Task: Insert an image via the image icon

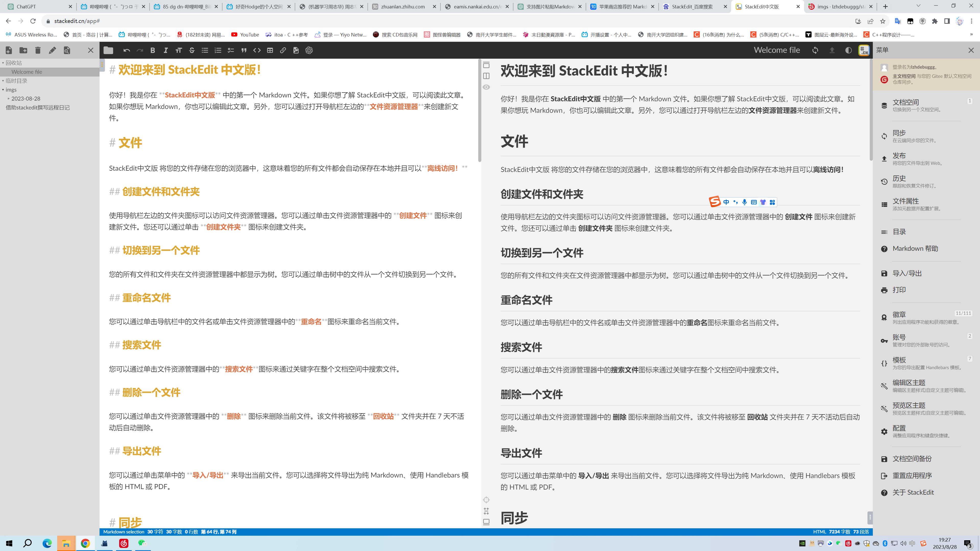Action: pos(296,50)
